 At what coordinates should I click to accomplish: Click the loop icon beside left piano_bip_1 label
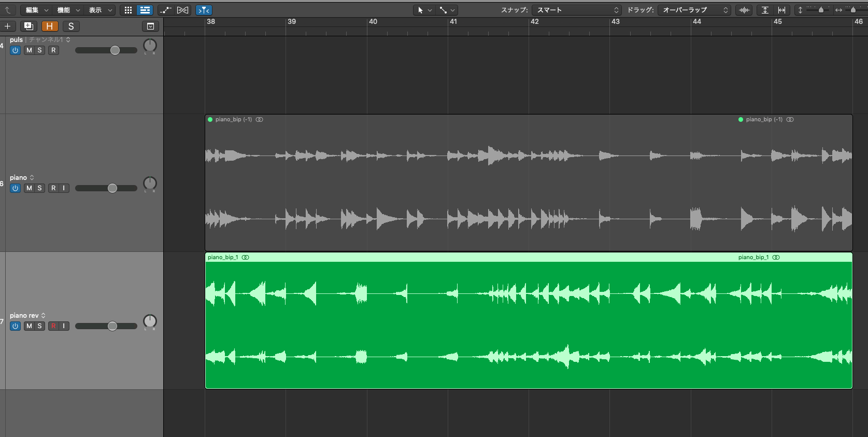coord(245,257)
